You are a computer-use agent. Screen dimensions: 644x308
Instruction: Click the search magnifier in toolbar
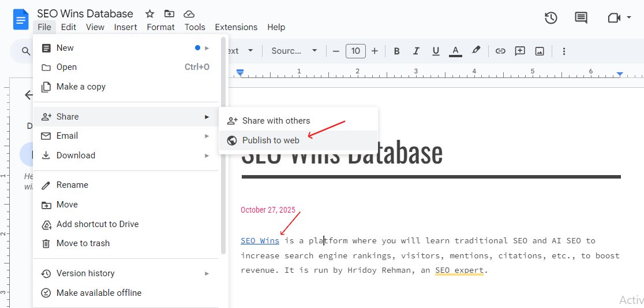(26, 51)
